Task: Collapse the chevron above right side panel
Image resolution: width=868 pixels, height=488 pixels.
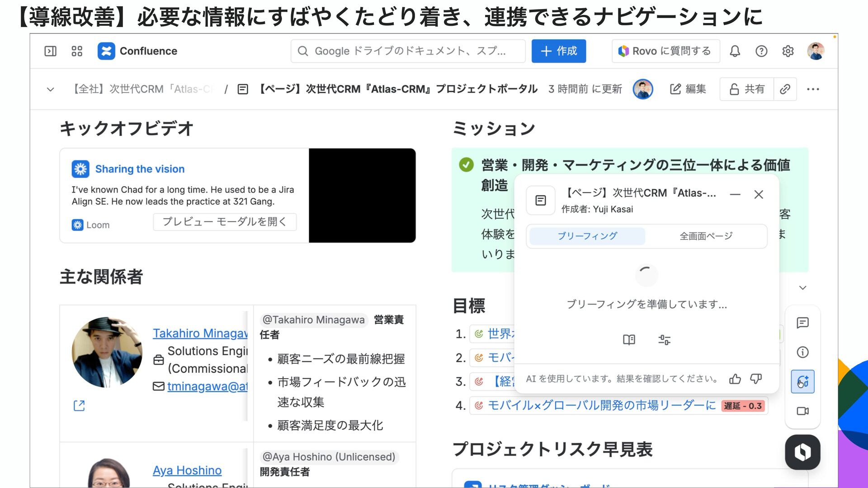Action: [802, 288]
